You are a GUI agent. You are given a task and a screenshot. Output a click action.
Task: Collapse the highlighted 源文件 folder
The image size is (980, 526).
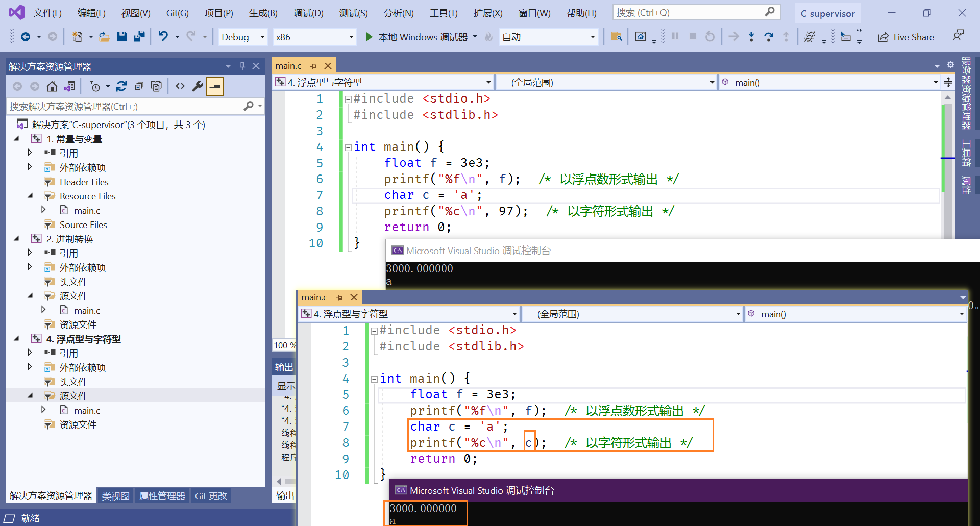point(30,395)
